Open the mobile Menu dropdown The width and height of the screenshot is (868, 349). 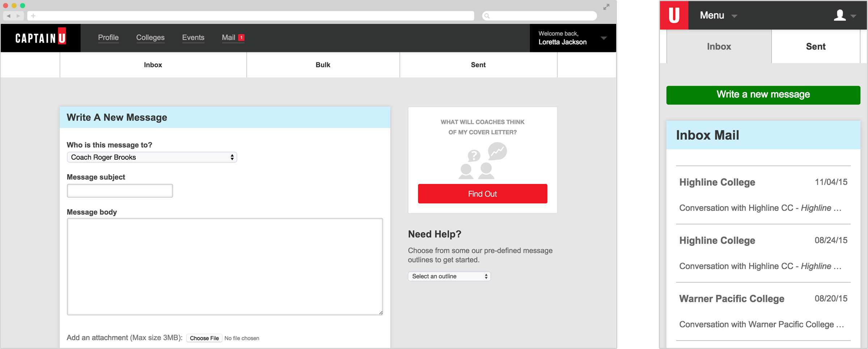718,16
